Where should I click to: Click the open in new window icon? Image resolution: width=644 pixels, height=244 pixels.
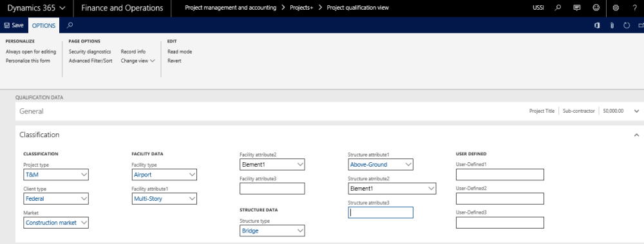(641, 26)
